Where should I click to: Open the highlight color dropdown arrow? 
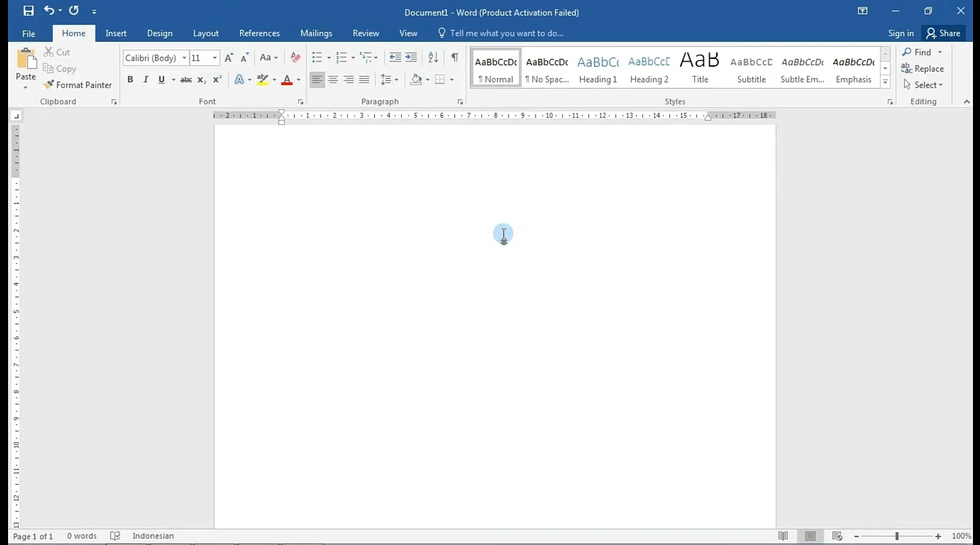click(x=274, y=80)
